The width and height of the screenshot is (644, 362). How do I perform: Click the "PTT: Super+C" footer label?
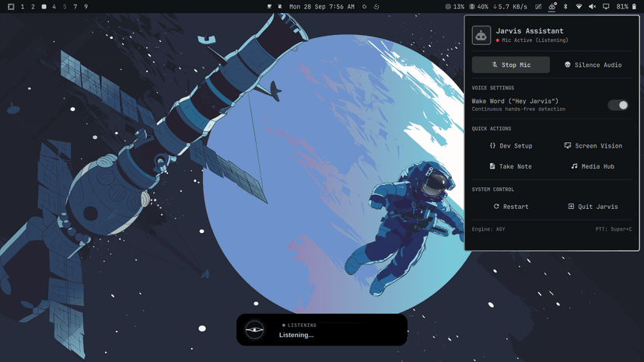tap(614, 229)
